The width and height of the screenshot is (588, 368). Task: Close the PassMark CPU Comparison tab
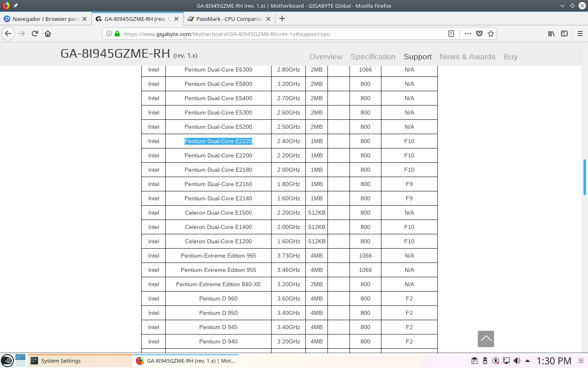click(x=268, y=19)
